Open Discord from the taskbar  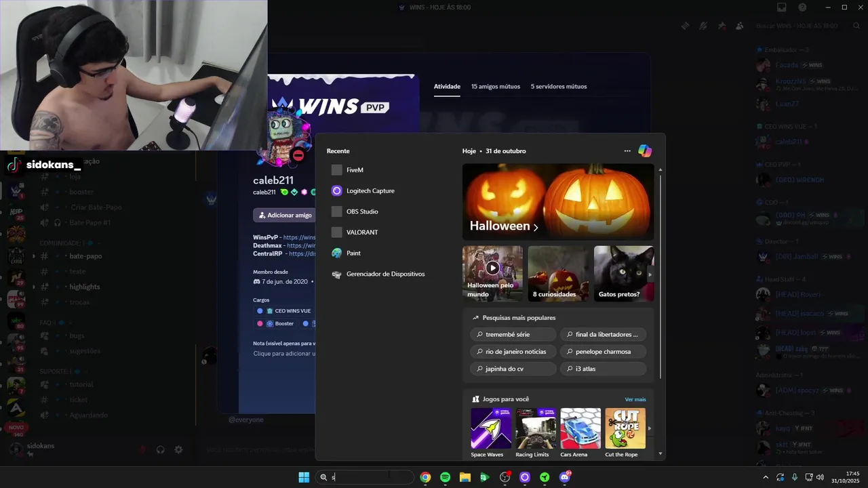click(565, 477)
